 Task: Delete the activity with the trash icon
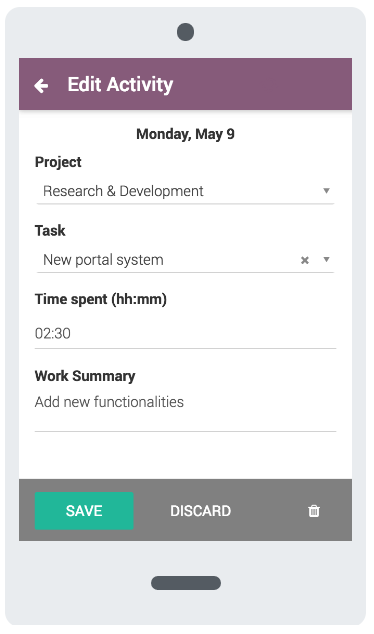pos(314,511)
